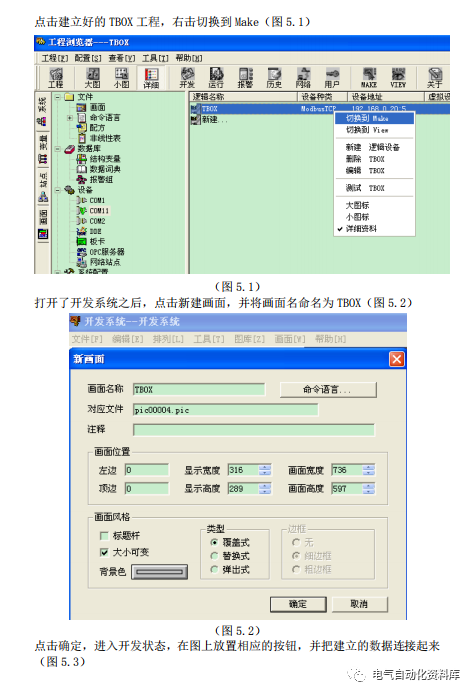
Task: Collapse the 设备 tree node
Action: click(58, 190)
